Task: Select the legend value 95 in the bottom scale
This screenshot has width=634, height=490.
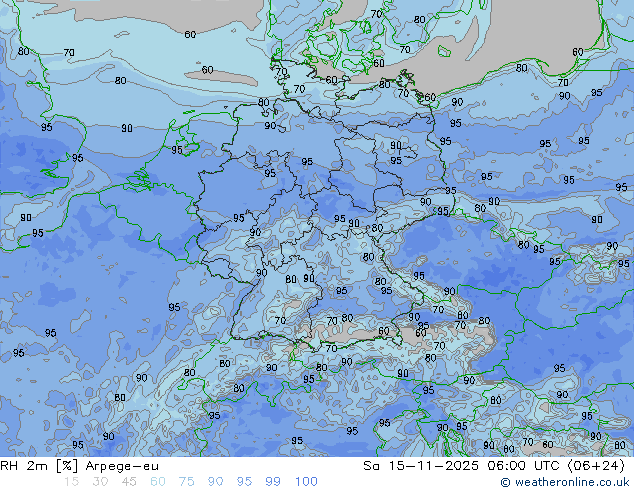Action: [x=244, y=482]
